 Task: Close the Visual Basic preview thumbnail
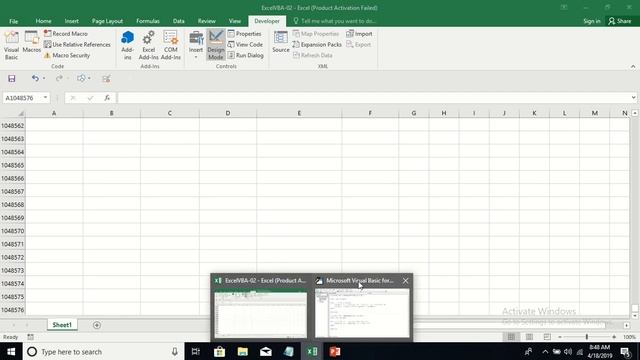[x=405, y=281]
